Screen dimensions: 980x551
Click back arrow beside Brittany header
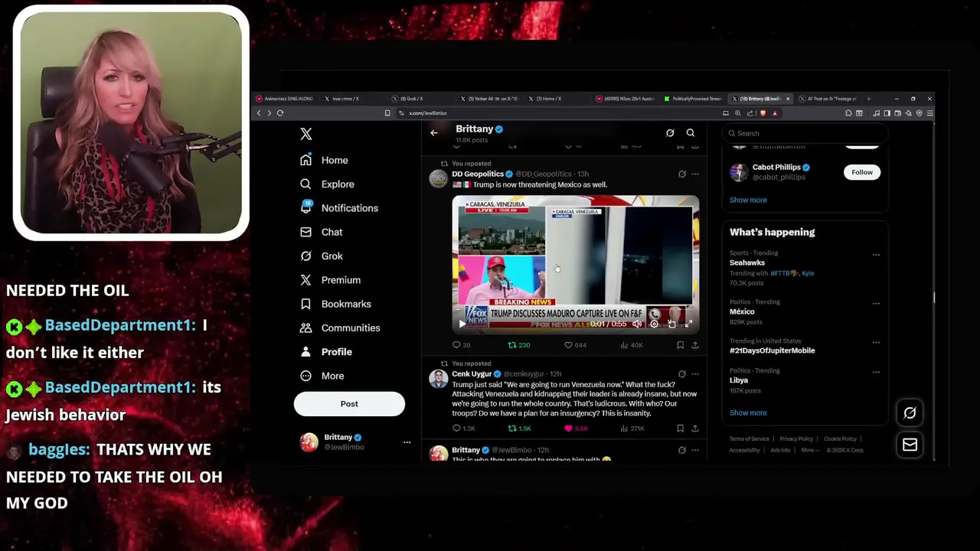click(434, 133)
